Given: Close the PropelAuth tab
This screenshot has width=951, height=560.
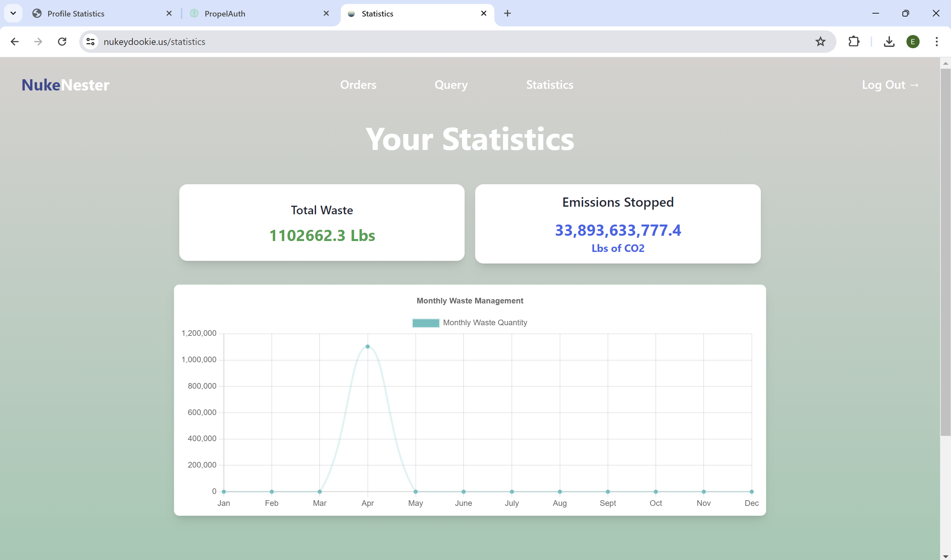Looking at the screenshot, I should pyautogui.click(x=326, y=14).
